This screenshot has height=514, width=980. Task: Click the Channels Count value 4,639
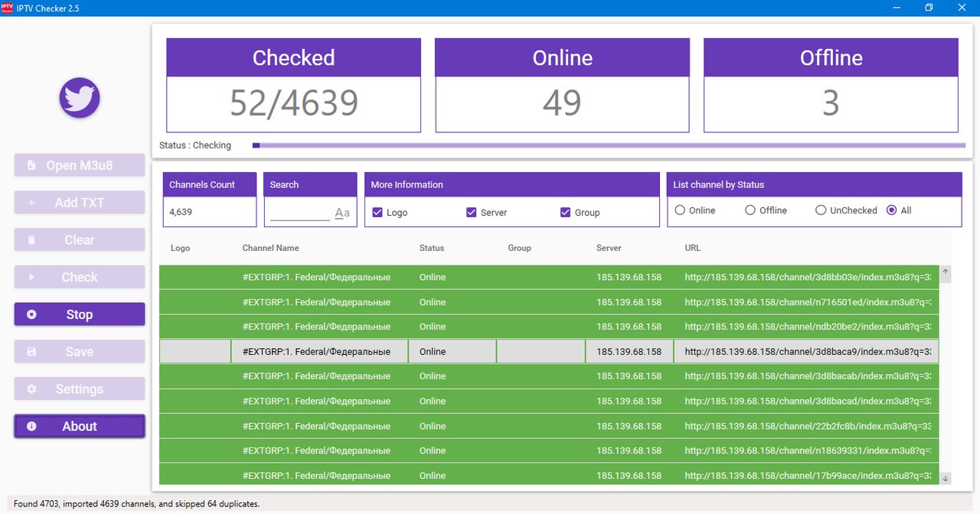click(x=181, y=212)
